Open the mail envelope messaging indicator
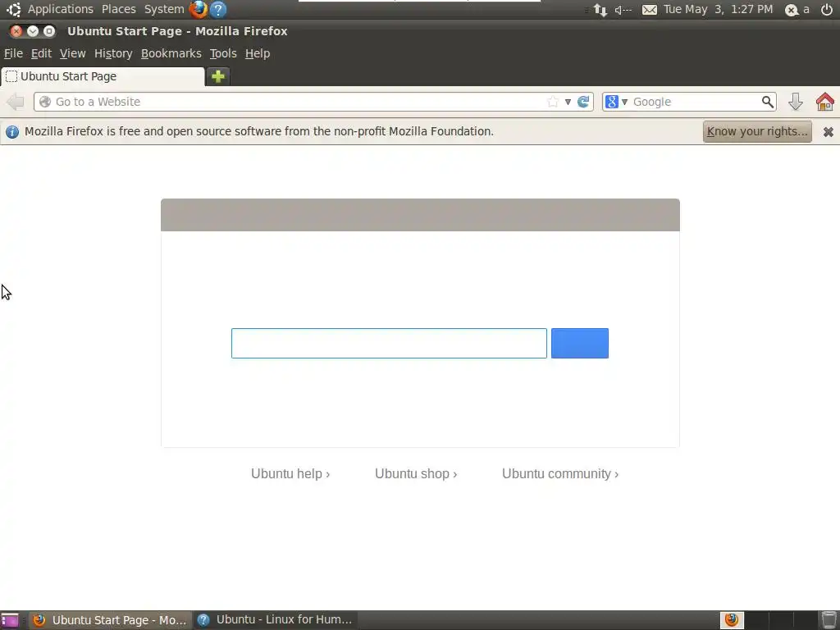 click(650, 10)
